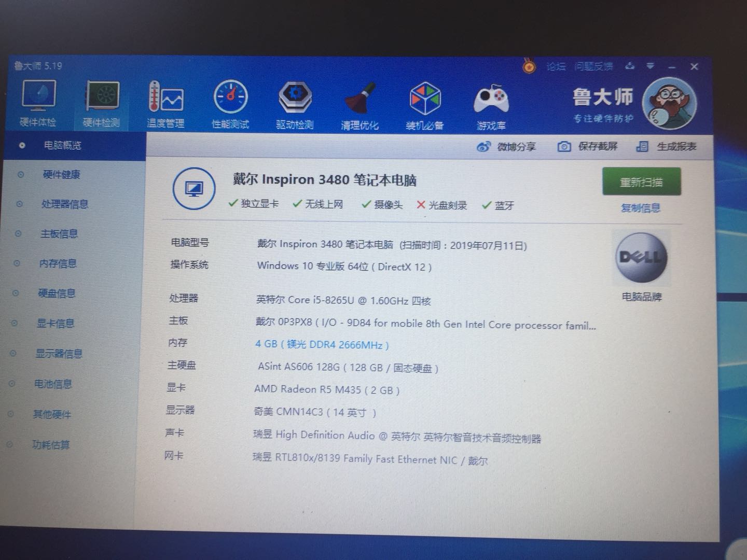Click the gold medal icon in title bar

pyautogui.click(x=529, y=66)
